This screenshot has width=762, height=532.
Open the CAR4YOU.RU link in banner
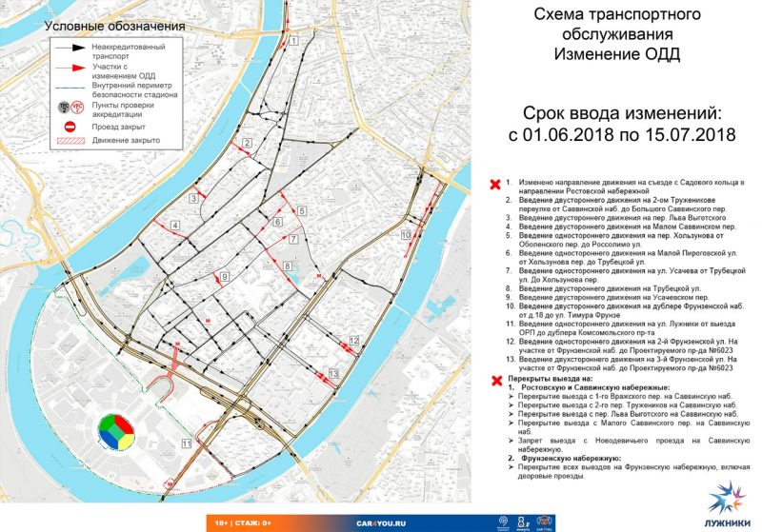(x=381, y=523)
